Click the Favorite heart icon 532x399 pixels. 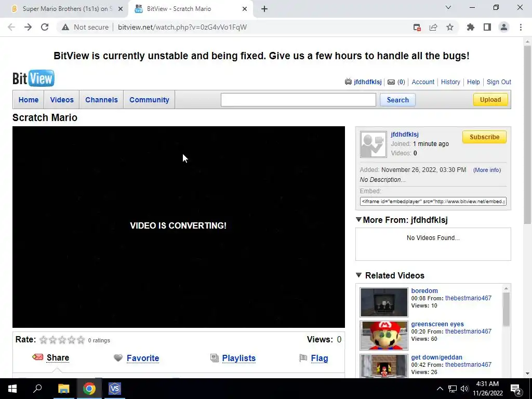(x=118, y=358)
